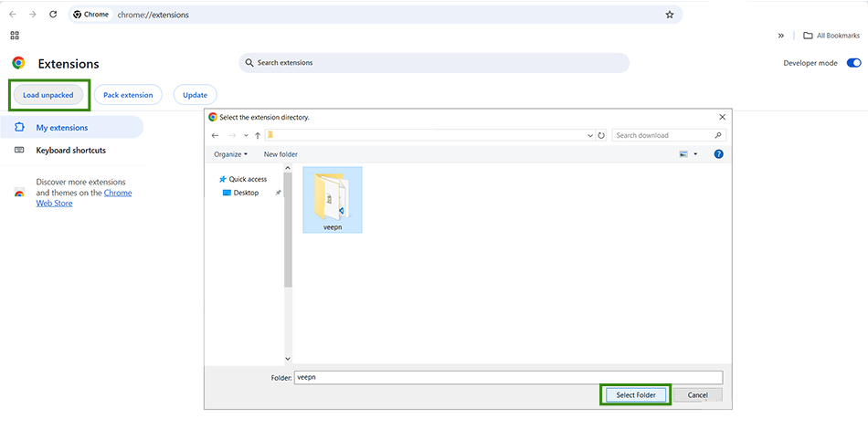This screenshot has width=868, height=430.
Task: Click the Pack extension button
Action: coord(128,95)
